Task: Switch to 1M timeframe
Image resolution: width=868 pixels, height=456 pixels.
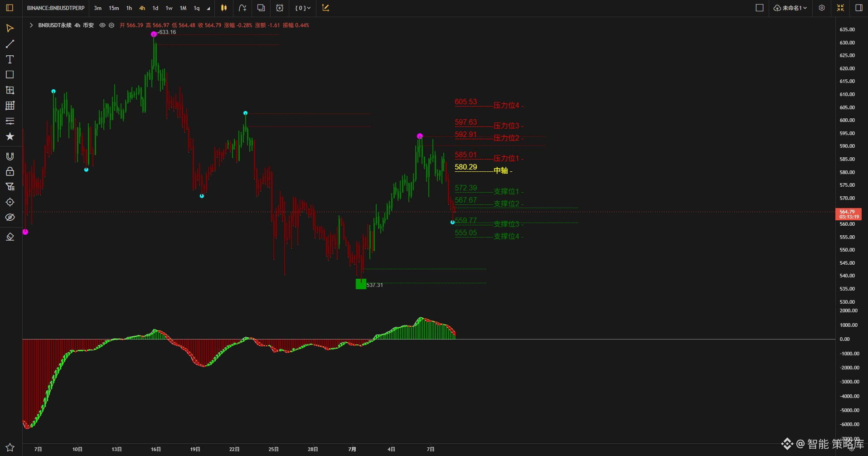Action: pyautogui.click(x=183, y=8)
